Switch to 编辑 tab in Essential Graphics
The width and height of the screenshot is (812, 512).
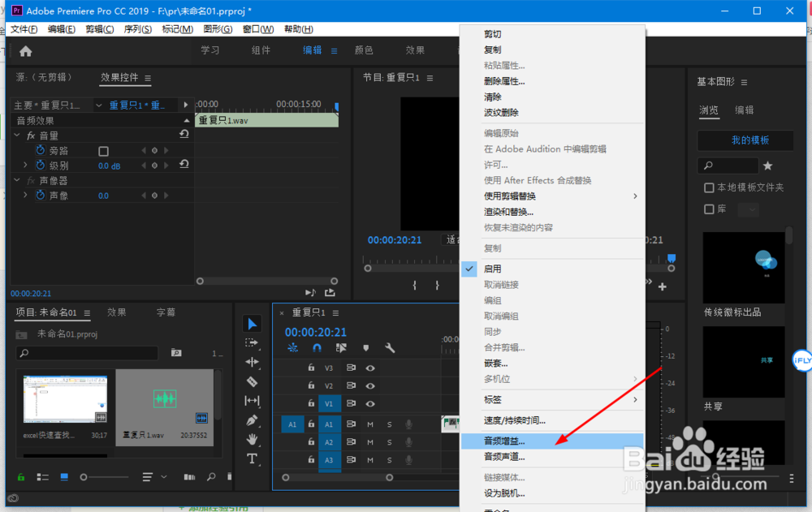(x=744, y=110)
